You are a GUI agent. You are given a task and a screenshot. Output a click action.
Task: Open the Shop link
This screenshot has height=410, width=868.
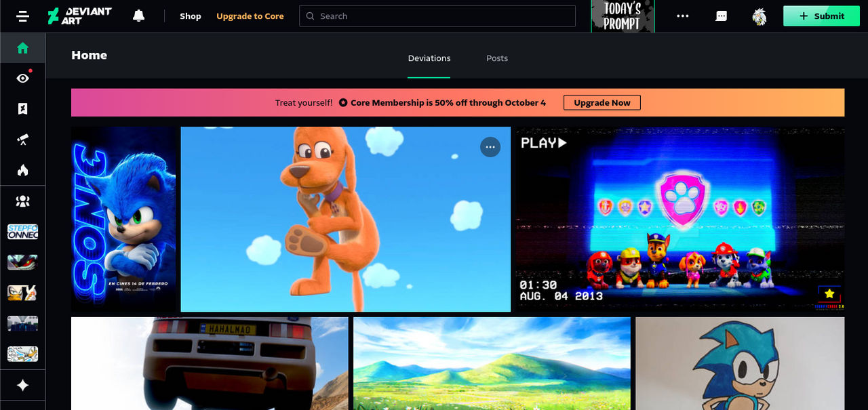[191, 16]
